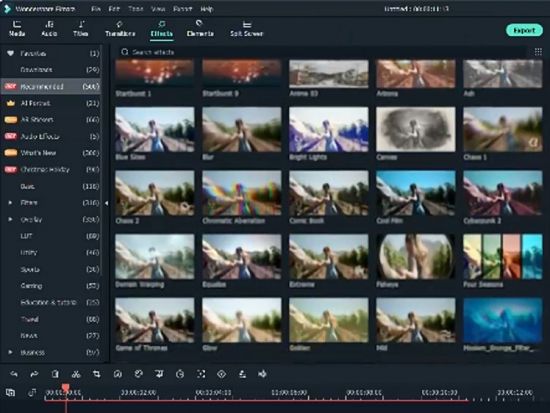Click the keyframe diamond icon
This screenshot has width=550, height=413.
click(221, 374)
